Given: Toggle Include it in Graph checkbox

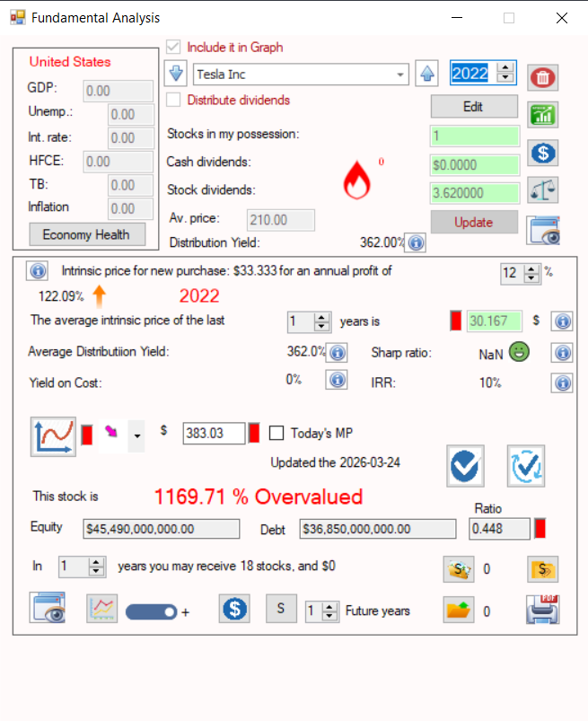Looking at the screenshot, I should tap(173, 47).
